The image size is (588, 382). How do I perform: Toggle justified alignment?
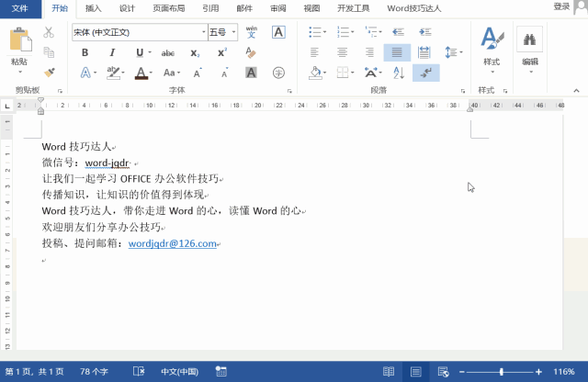tap(397, 52)
